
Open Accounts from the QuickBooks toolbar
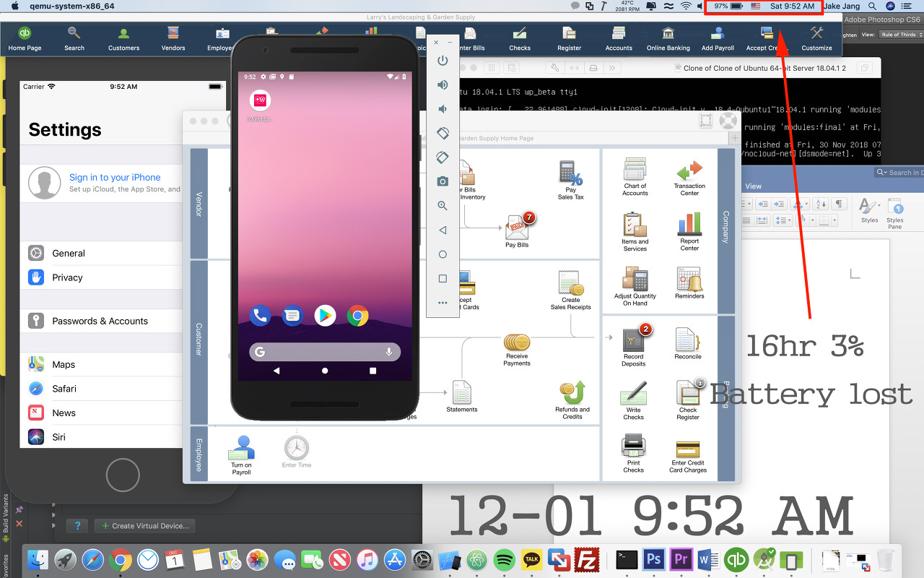pos(619,38)
